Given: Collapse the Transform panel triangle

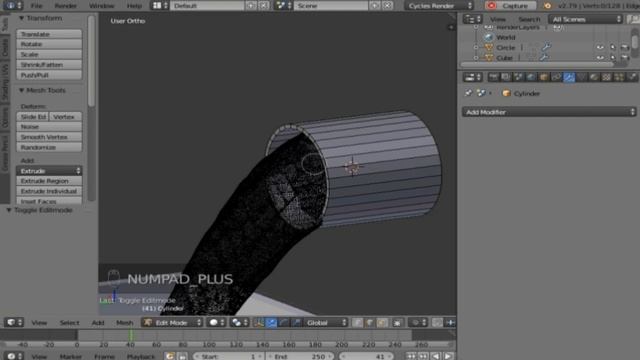Looking at the screenshot, I should point(21,18).
